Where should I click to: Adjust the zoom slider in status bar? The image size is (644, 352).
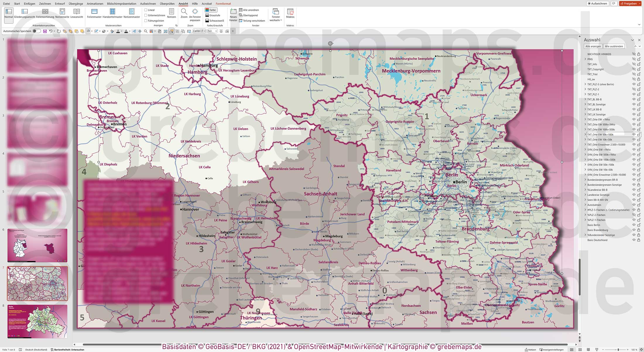point(618,350)
